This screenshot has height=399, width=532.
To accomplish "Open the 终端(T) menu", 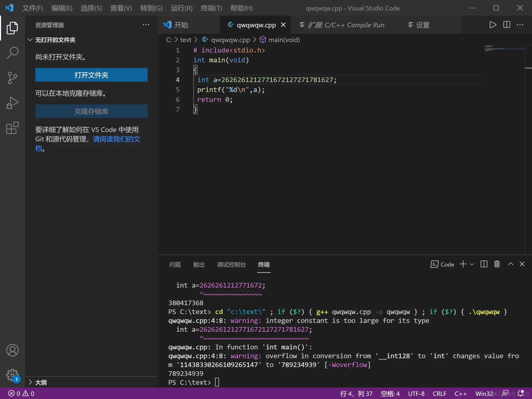I will coord(211,8).
